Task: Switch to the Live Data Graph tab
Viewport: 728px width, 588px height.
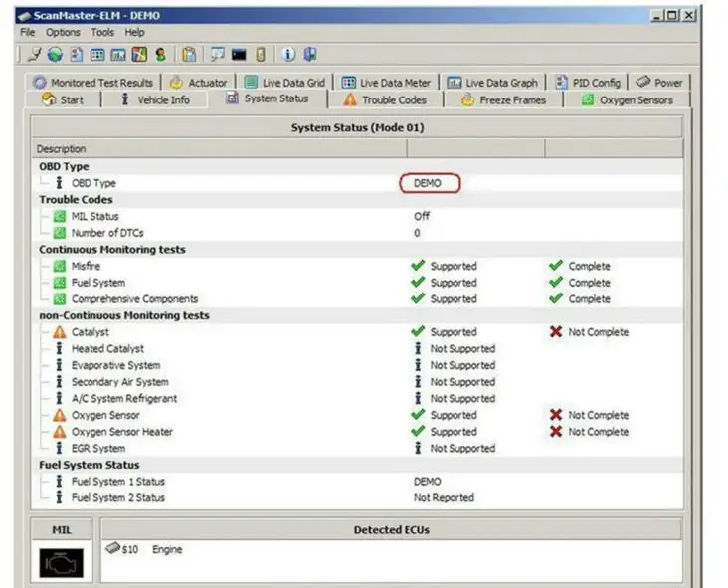Action: pyautogui.click(x=492, y=83)
